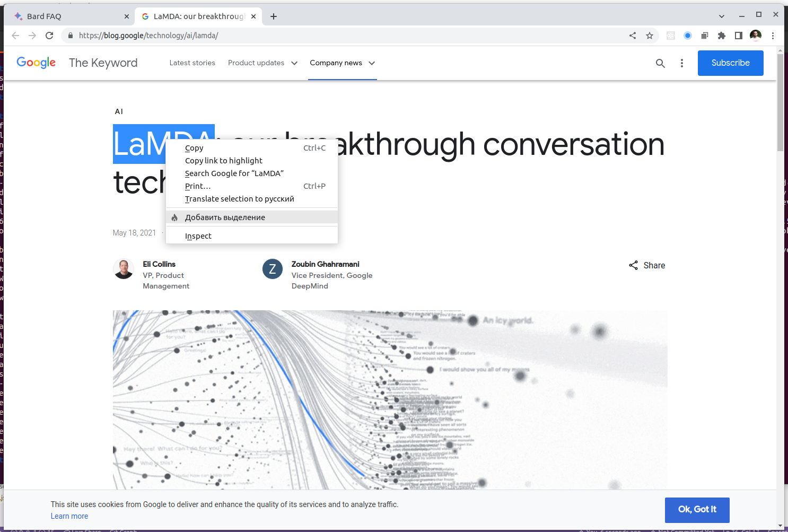
Task: Open a new tab with the plus button
Action: (x=274, y=16)
